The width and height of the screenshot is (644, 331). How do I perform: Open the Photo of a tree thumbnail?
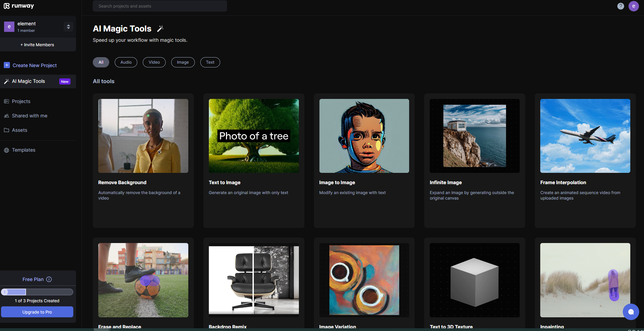coord(254,136)
